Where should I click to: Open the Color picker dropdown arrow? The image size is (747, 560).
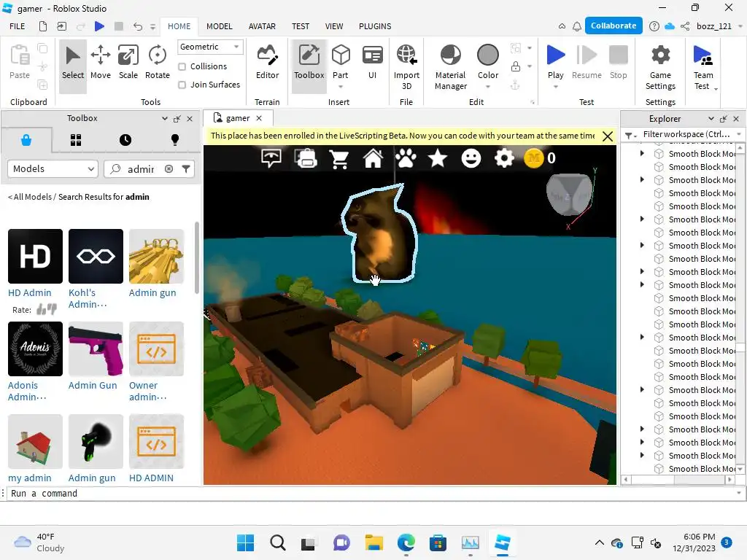[x=488, y=87]
